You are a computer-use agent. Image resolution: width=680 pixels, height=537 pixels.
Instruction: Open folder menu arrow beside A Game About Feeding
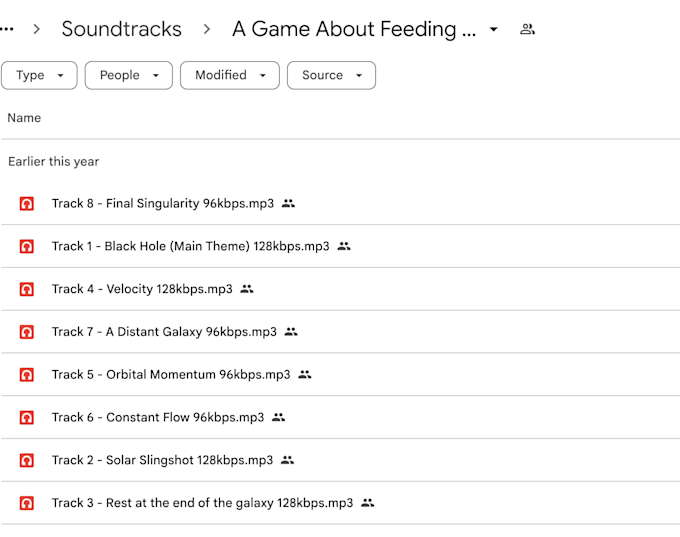[x=494, y=29]
